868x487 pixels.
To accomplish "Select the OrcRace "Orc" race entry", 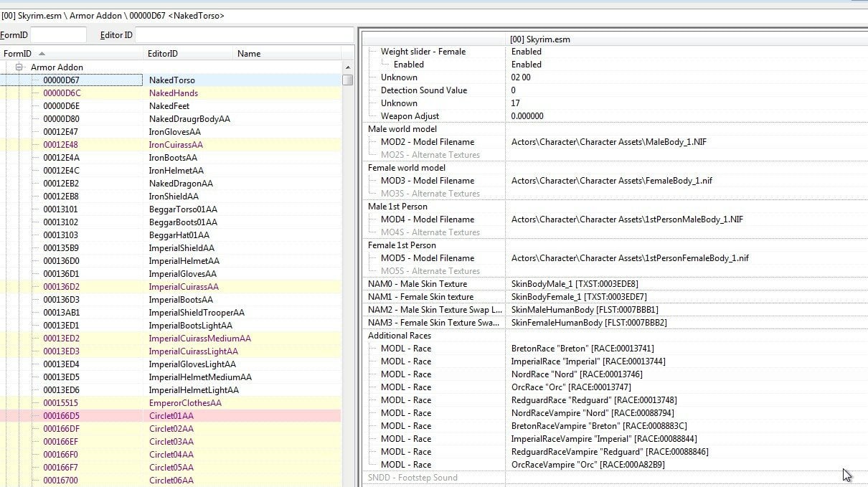I will pyautogui.click(x=615, y=387).
